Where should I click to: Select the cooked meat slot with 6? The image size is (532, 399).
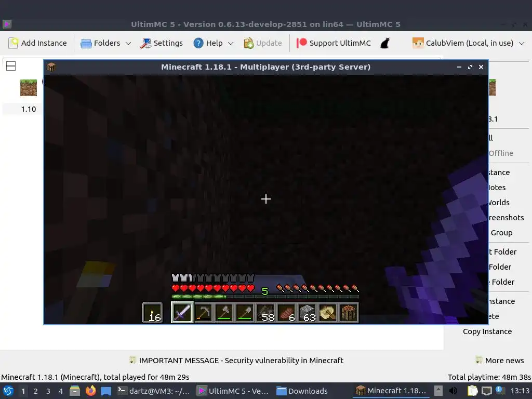pos(287,312)
